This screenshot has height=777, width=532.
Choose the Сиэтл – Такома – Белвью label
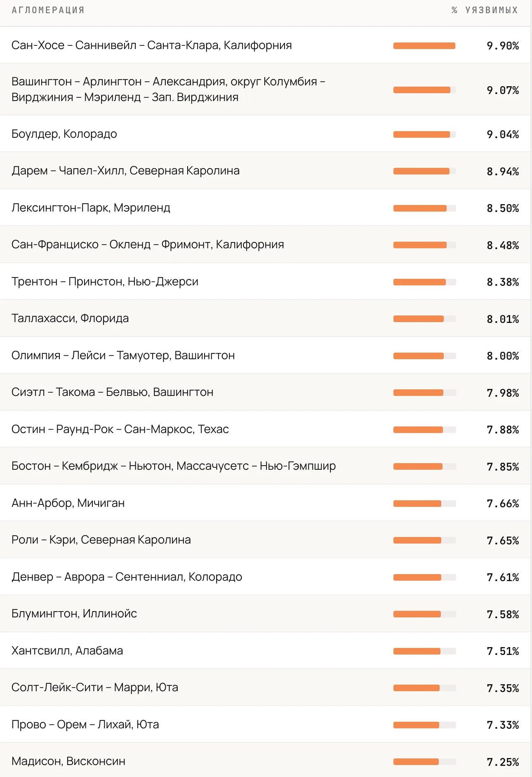click(x=112, y=392)
